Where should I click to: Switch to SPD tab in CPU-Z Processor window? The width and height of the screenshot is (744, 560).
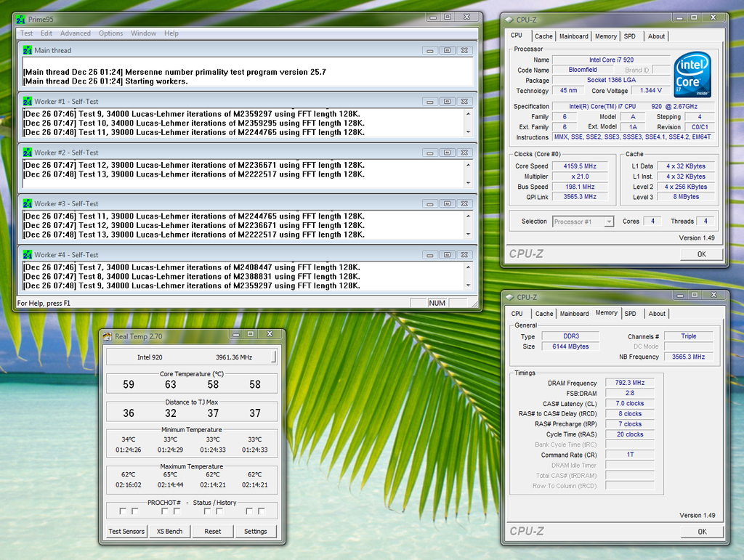coord(630,36)
